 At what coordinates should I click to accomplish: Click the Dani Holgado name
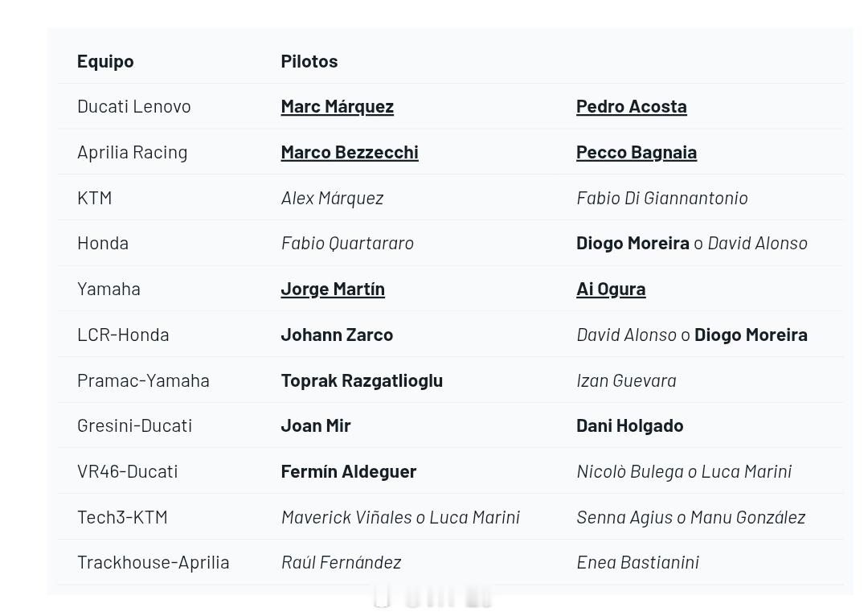pyautogui.click(x=629, y=426)
